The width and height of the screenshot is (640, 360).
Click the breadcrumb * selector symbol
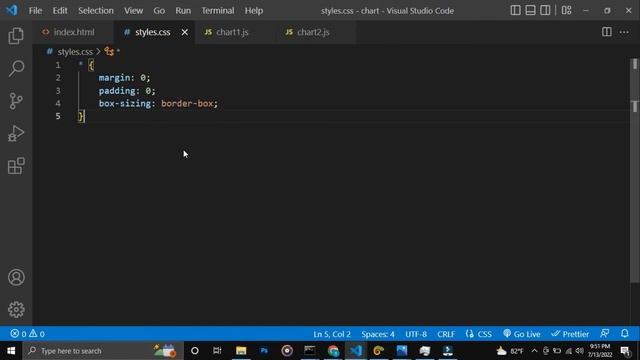tap(112, 51)
